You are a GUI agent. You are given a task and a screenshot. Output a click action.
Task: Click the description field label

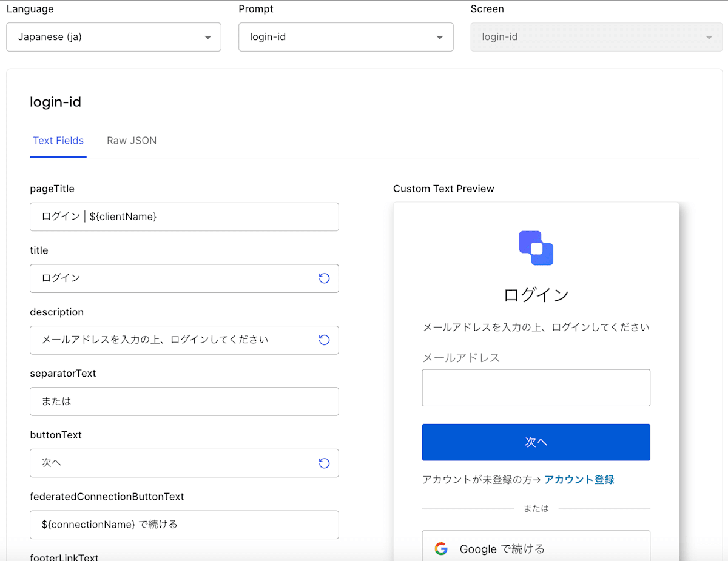pyautogui.click(x=57, y=312)
